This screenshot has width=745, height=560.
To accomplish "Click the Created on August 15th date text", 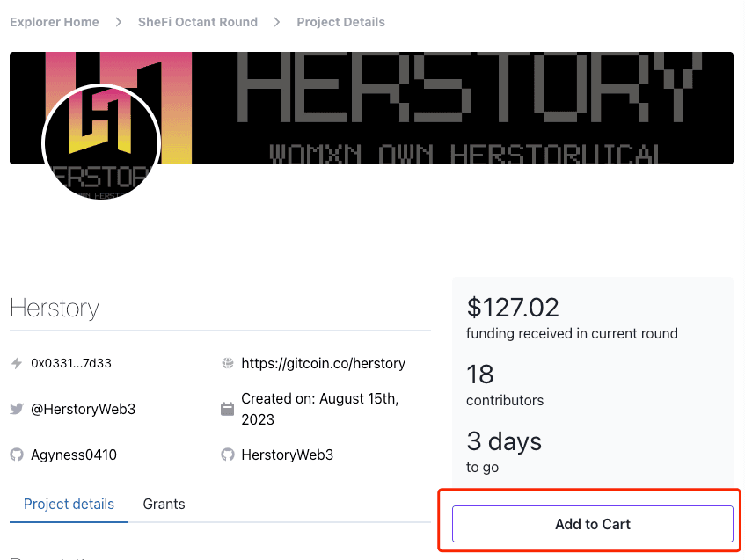I will coord(320,409).
